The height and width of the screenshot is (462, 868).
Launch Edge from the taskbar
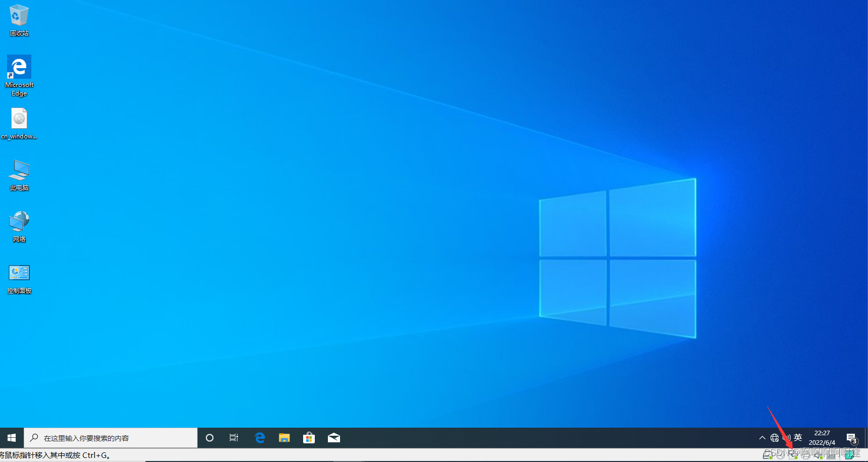tap(260, 438)
